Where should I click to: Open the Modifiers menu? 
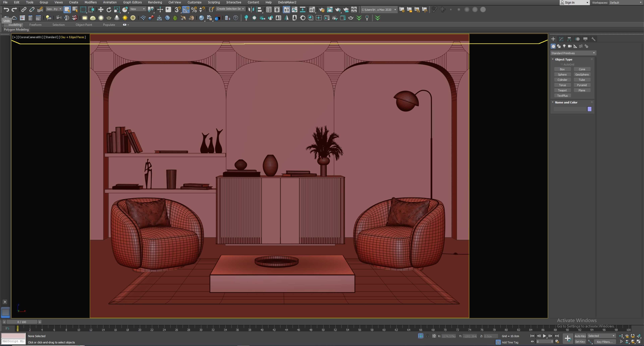[x=91, y=2]
